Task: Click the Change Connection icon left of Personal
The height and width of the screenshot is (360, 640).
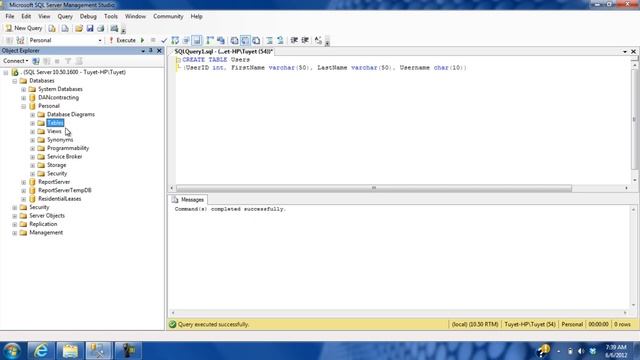Action: tap(20, 40)
